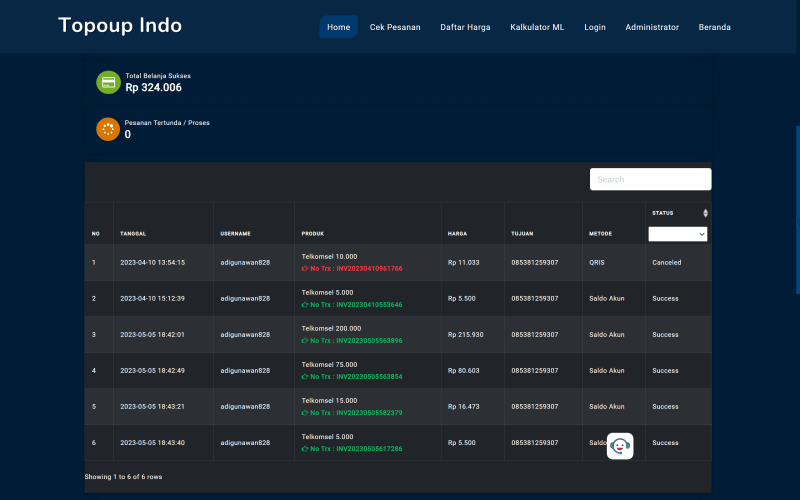The height and width of the screenshot is (500, 800).
Task: Click the Rp 324.006 total value
Action: (x=154, y=88)
